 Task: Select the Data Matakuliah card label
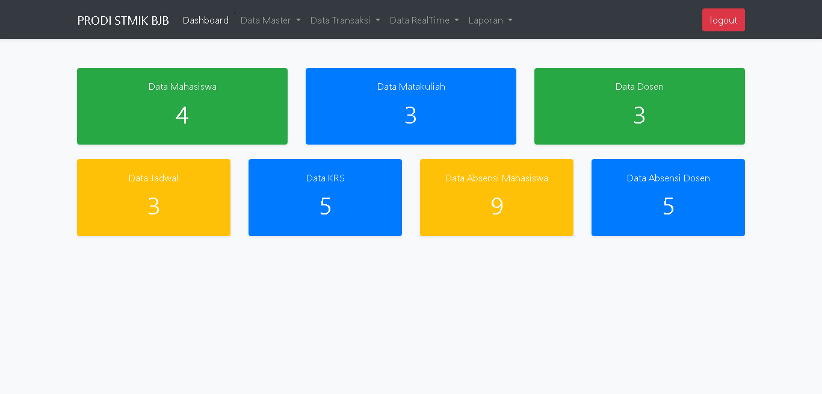coord(411,87)
